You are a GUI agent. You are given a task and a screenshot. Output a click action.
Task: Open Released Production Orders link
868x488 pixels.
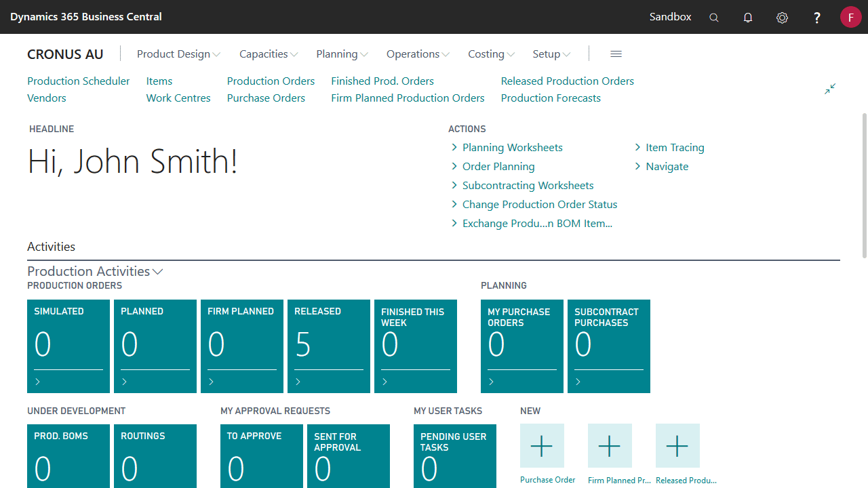[568, 81]
